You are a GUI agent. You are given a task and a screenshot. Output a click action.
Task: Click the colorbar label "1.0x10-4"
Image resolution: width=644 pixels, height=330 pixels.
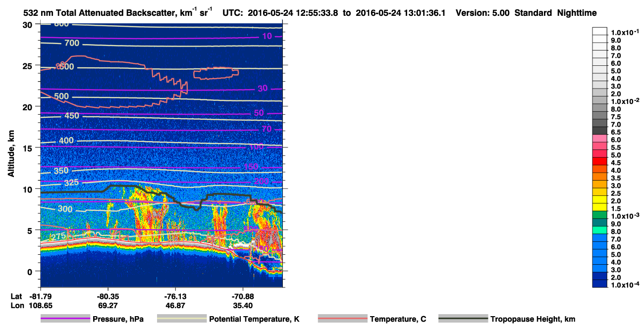[x=625, y=285]
